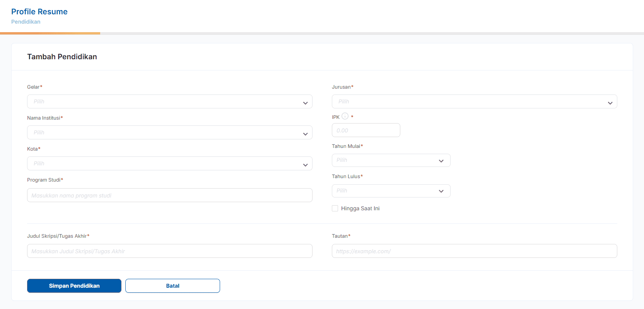Focus the IPK number input field
The image size is (644, 309).
click(x=366, y=130)
